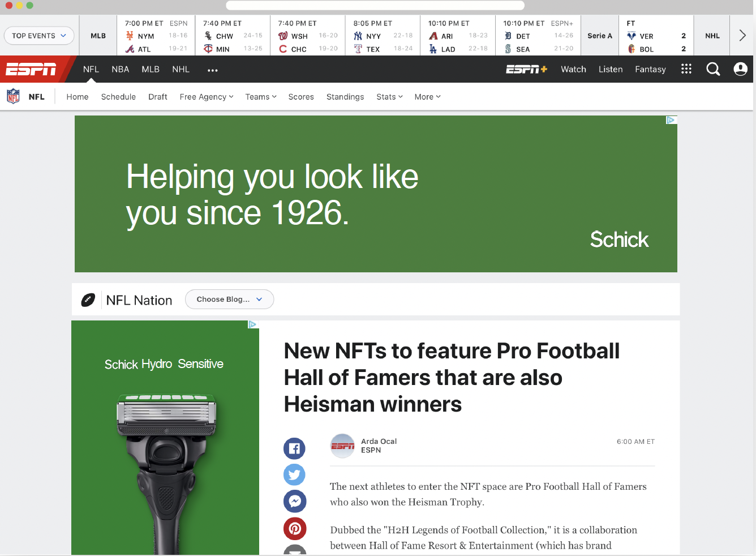Share via Messenger icon

pos(294,501)
